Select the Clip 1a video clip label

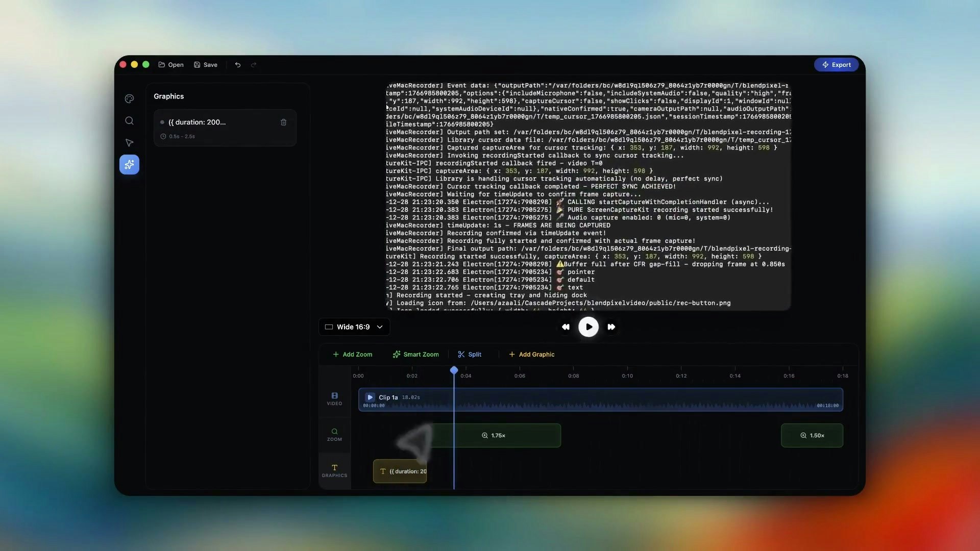(388, 397)
